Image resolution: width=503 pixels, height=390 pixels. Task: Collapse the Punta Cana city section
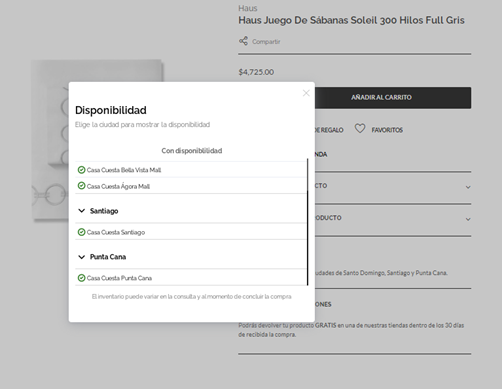click(82, 257)
